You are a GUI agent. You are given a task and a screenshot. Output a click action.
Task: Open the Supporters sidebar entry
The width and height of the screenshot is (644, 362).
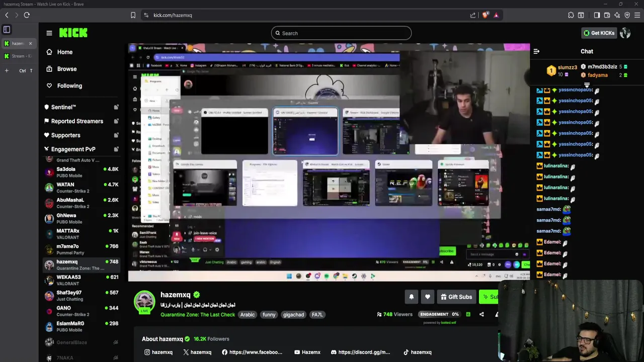[65, 135]
